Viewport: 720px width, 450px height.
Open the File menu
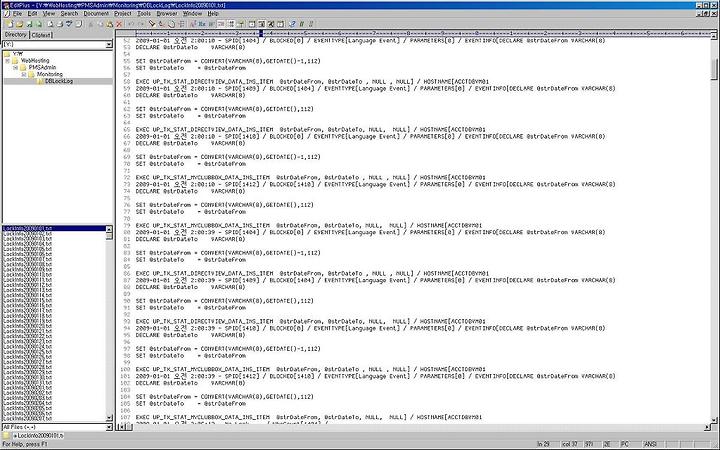[17, 14]
